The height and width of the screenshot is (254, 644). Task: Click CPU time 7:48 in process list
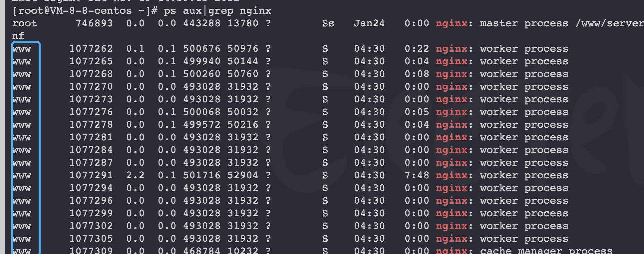click(417, 175)
